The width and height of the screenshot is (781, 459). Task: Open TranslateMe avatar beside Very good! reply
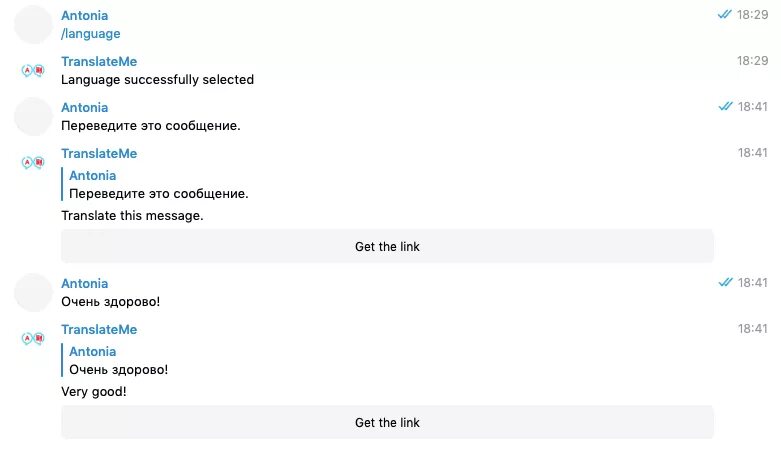33,339
